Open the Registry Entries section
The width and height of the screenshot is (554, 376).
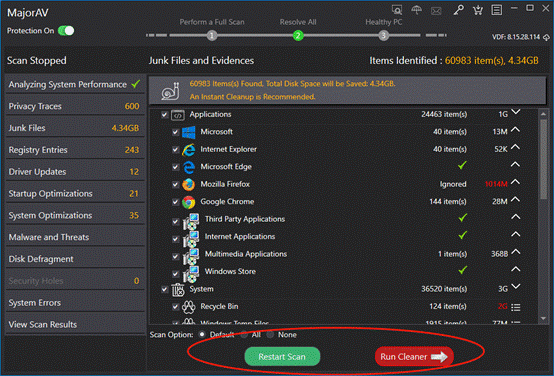[x=75, y=150]
